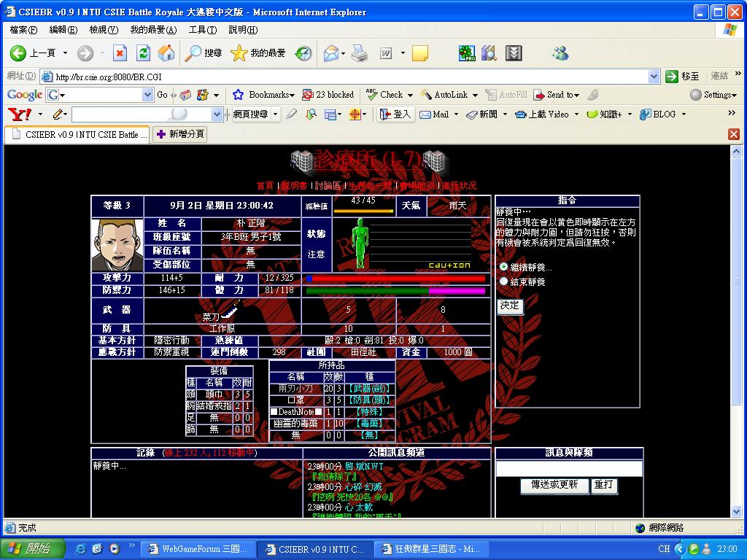
Task: Open the 說明書 manual link
Action: (x=294, y=185)
